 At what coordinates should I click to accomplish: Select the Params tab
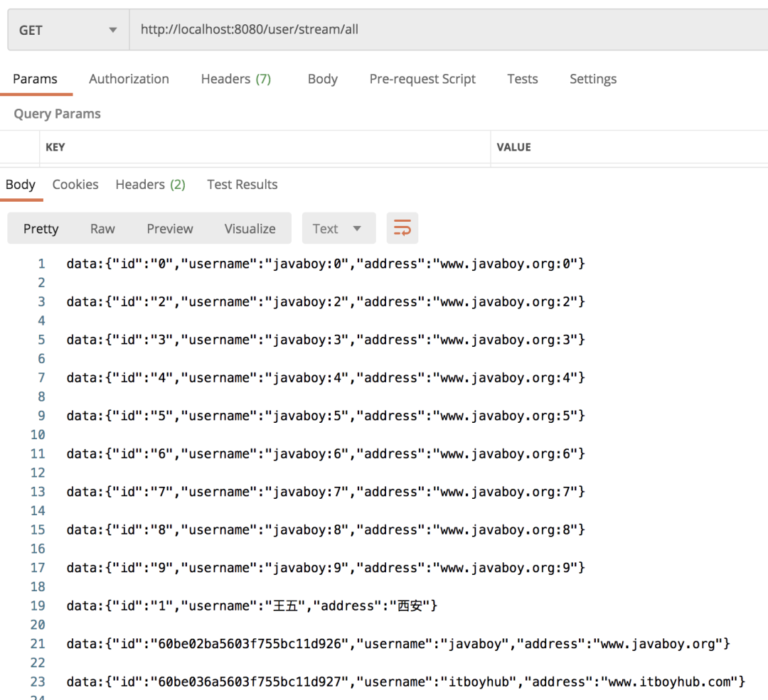(x=35, y=79)
